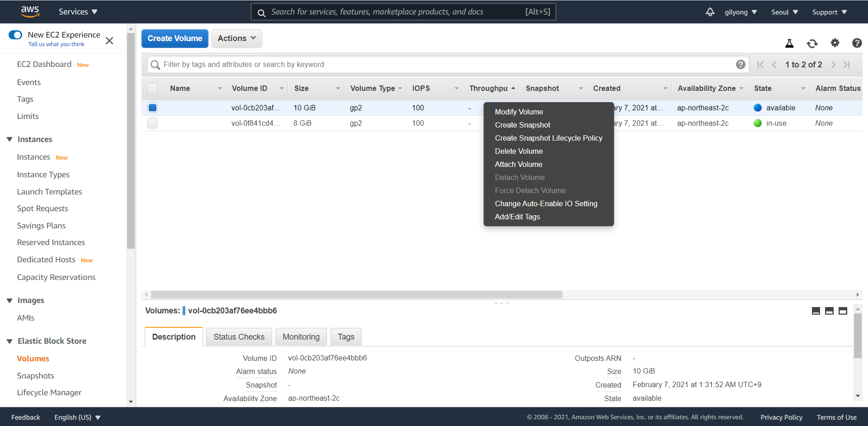The width and height of the screenshot is (868, 426).
Task: Open the Seoul region selector
Action: 784,12
